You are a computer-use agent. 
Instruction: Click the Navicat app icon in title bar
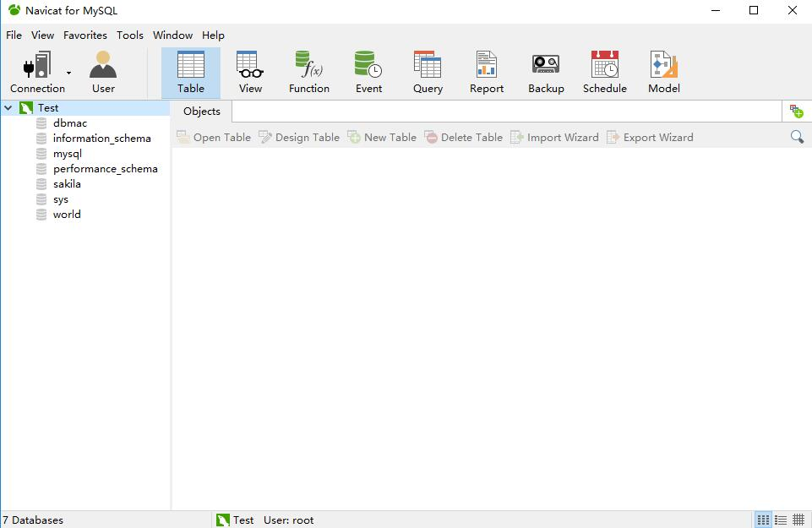coord(14,10)
